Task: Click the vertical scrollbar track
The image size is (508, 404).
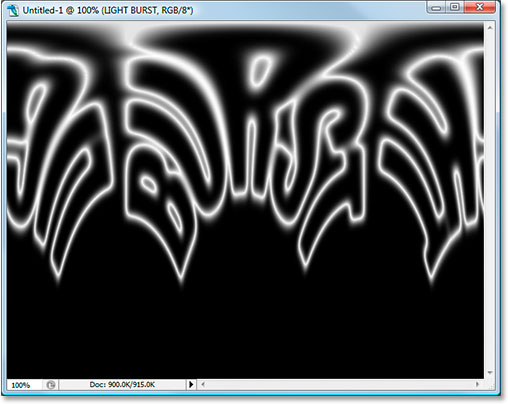Action: point(490,200)
